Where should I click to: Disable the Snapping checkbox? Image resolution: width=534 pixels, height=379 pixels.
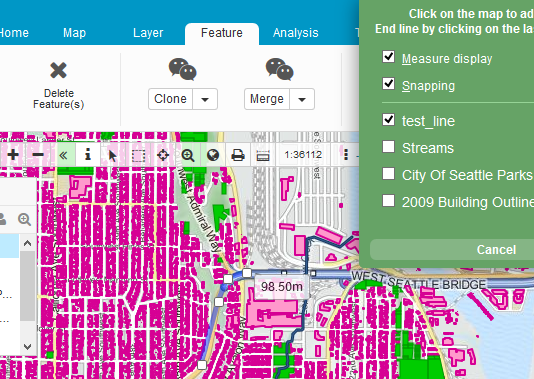pos(389,83)
